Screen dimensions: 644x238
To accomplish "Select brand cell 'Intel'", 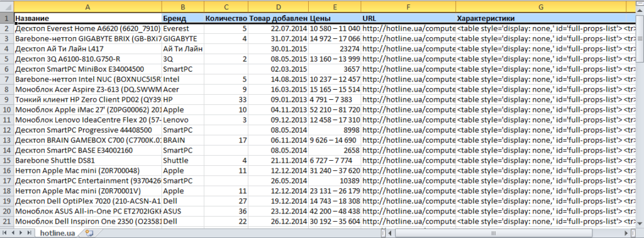I will (183, 79).
